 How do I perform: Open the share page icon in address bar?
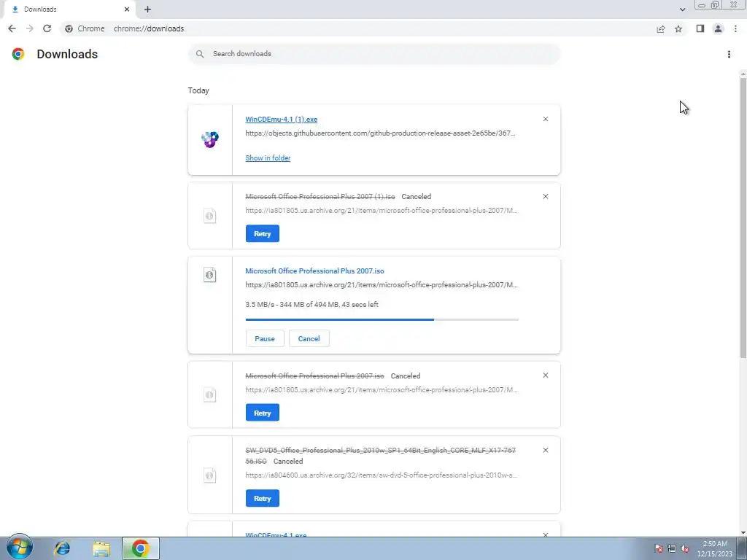tap(661, 29)
